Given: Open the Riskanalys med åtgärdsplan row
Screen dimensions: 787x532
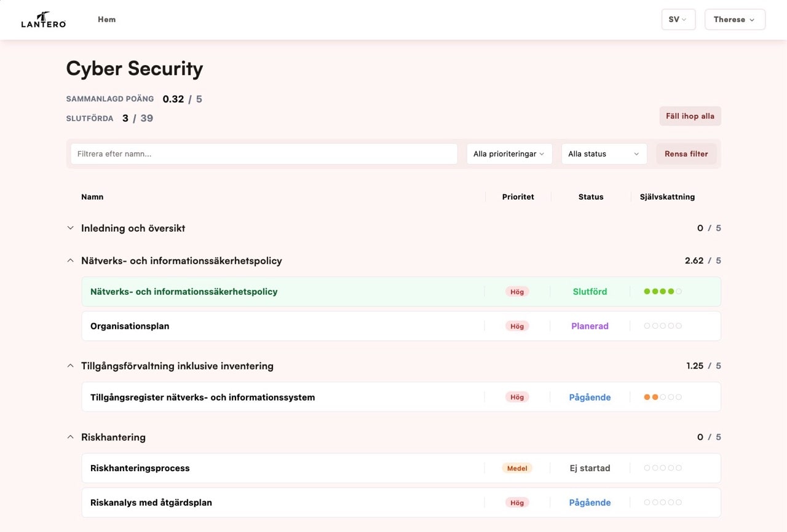Looking at the screenshot, I should pyautogui.click(x=151, y=503).
